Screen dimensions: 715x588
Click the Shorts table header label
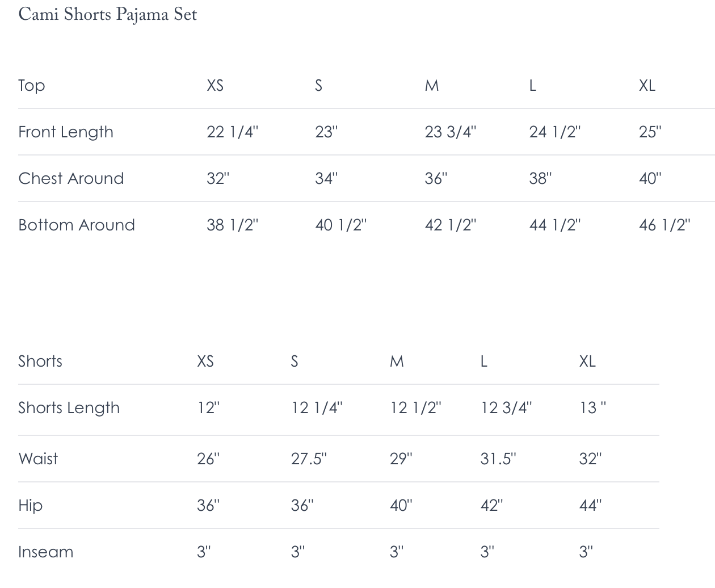pyautogui.click(x=40, y=361)
